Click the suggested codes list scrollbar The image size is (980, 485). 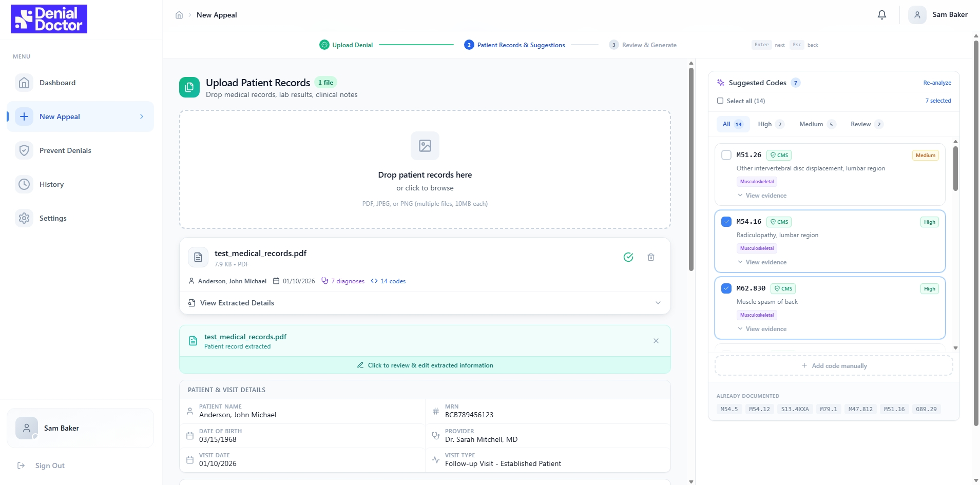[955, 168]
